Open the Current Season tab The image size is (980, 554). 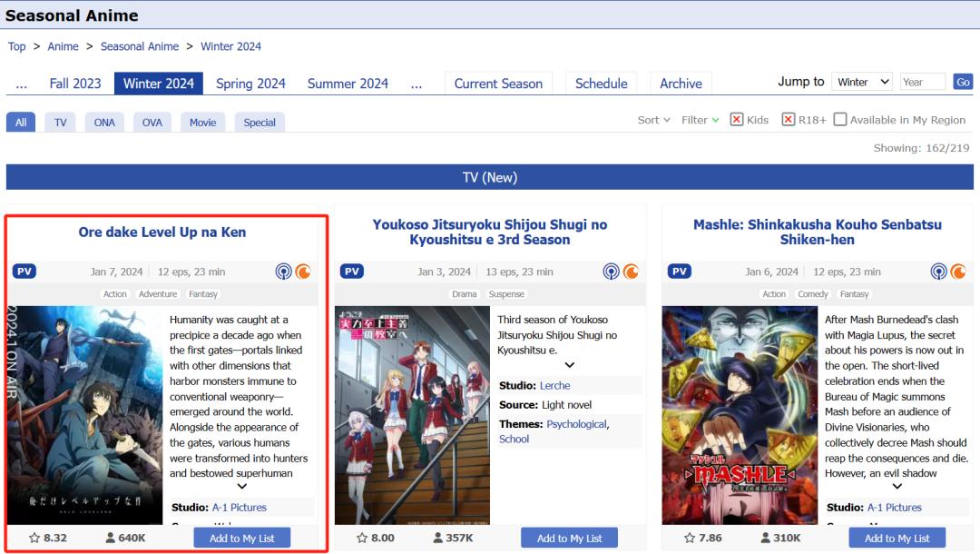498,84
